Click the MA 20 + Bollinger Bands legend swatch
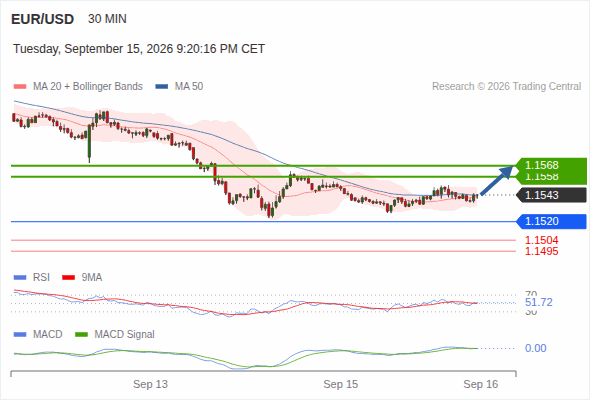The height and width of the screenshot is (400, 590). (20, 87)
